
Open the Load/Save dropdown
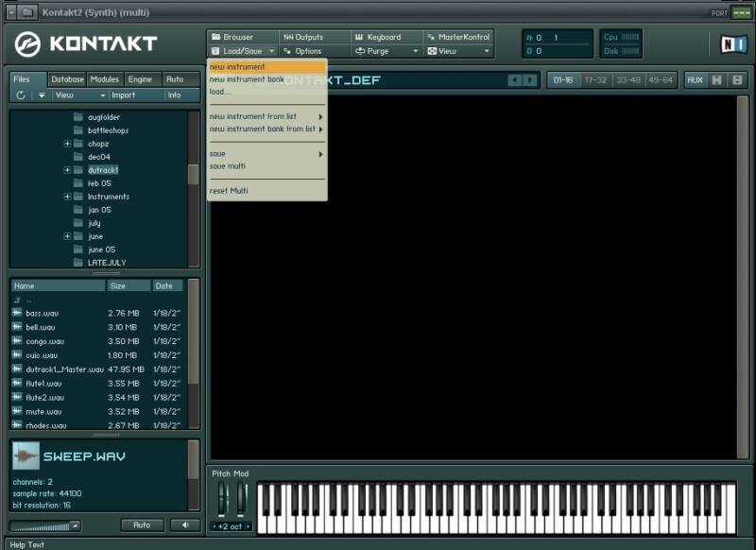(244, 51)
